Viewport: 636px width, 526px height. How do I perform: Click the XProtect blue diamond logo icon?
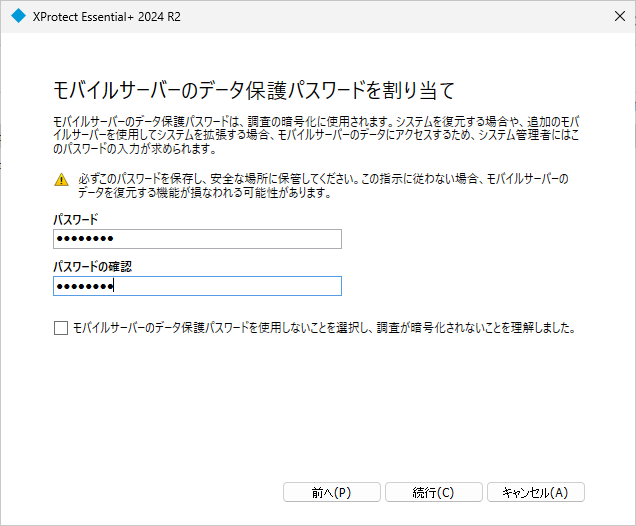click(18, 16)
